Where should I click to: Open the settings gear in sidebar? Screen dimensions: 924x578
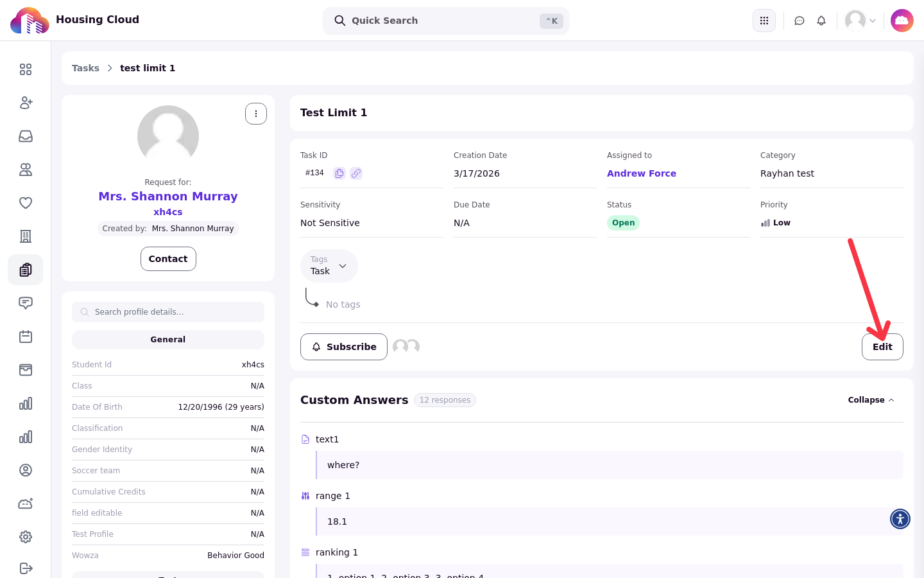(26, 537)
